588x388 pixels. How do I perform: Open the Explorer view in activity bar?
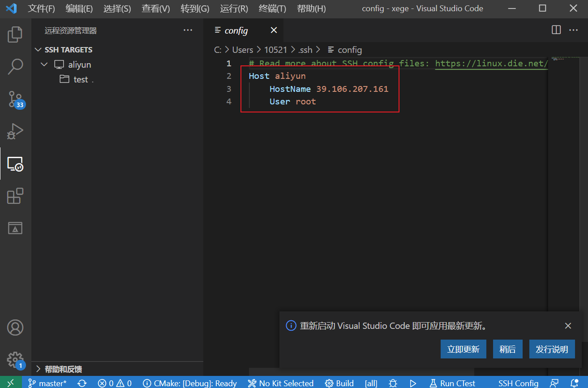pos(15,34)
